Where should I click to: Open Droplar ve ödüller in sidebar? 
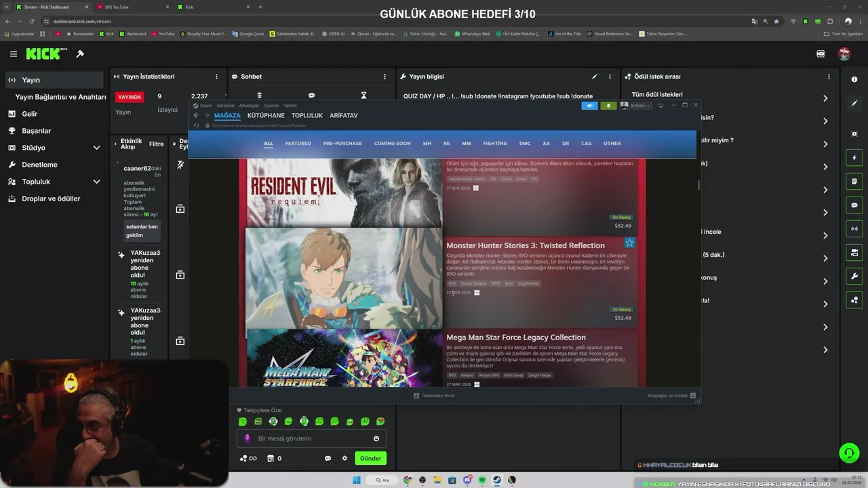51,199
